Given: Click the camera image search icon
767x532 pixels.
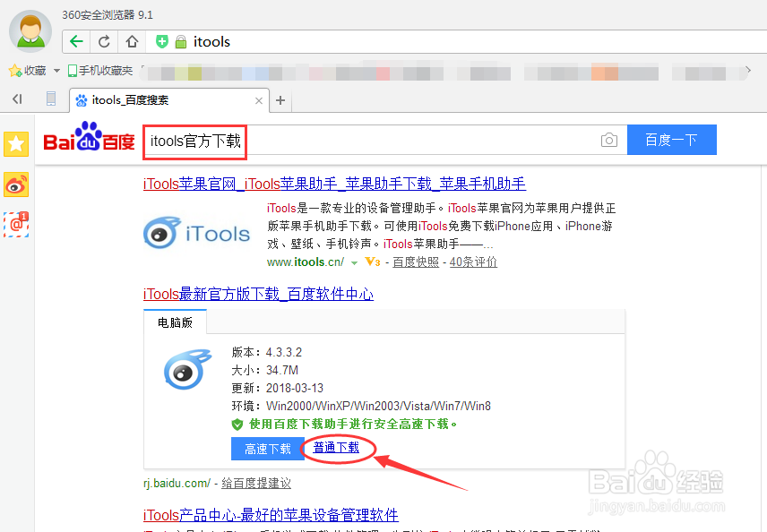Looking at the screenshot, I should click(x=609, y=141).
